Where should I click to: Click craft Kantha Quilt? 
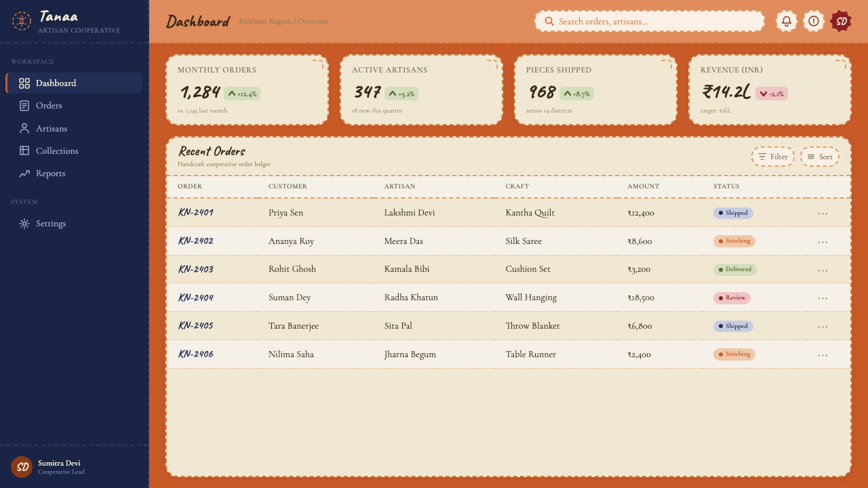[530, 213]
